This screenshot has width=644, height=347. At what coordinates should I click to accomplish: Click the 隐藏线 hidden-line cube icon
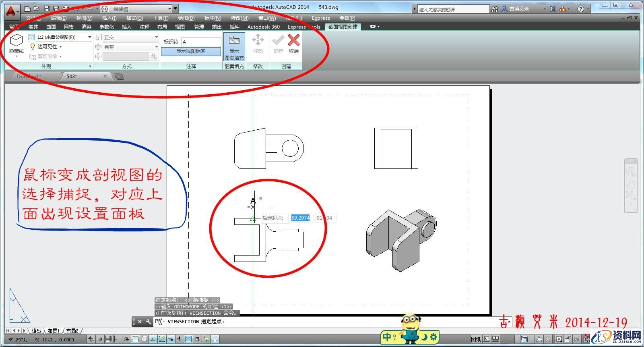[x=17, y=41]
